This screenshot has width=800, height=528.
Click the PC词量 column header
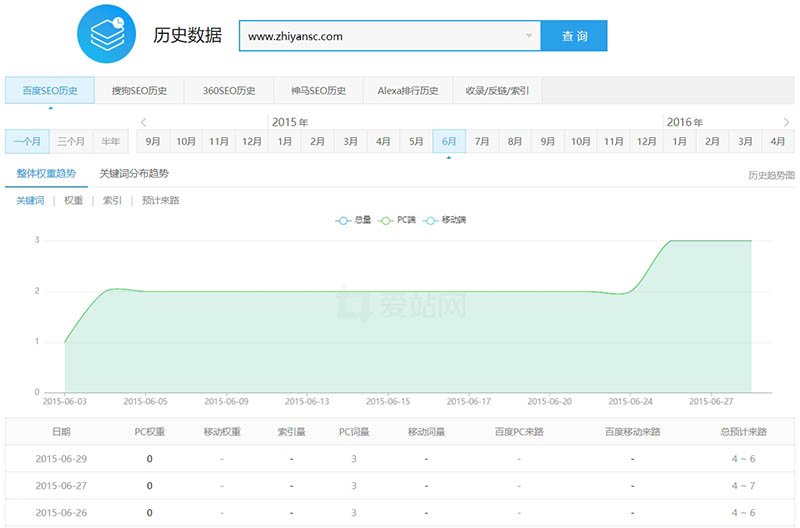point(354,432)
